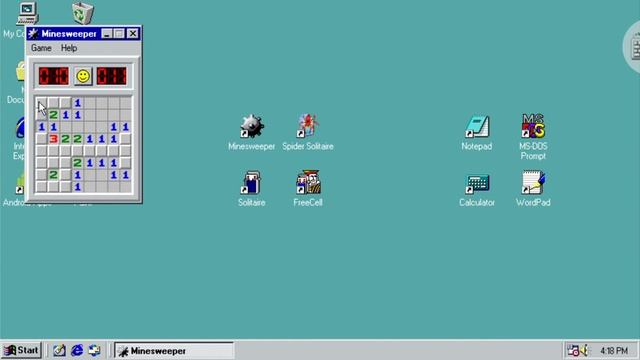Click Show Desktop quick launch icon
Image resolution: width=640 pixels, height=360 pixels.
tap(59, 350)
